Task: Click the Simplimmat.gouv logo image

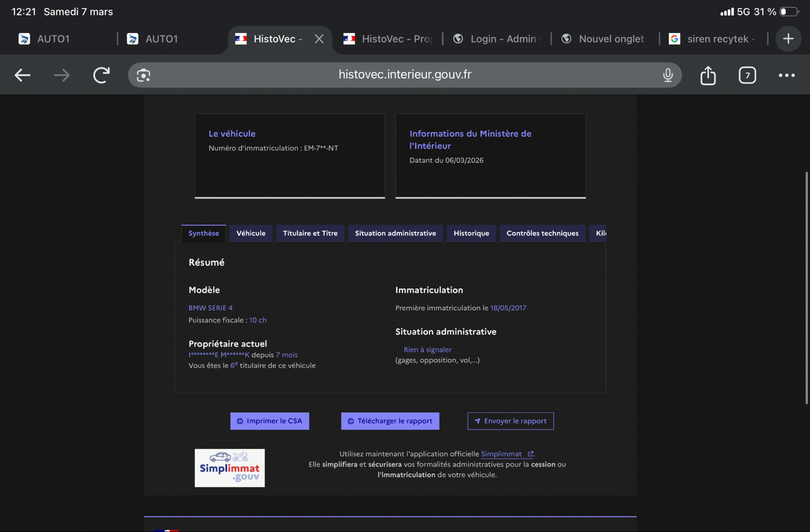Action: (x=230, y=468)
